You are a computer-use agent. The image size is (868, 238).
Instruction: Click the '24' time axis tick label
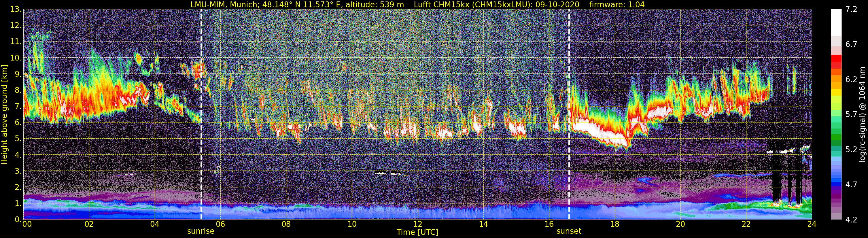tap(812, 224)
